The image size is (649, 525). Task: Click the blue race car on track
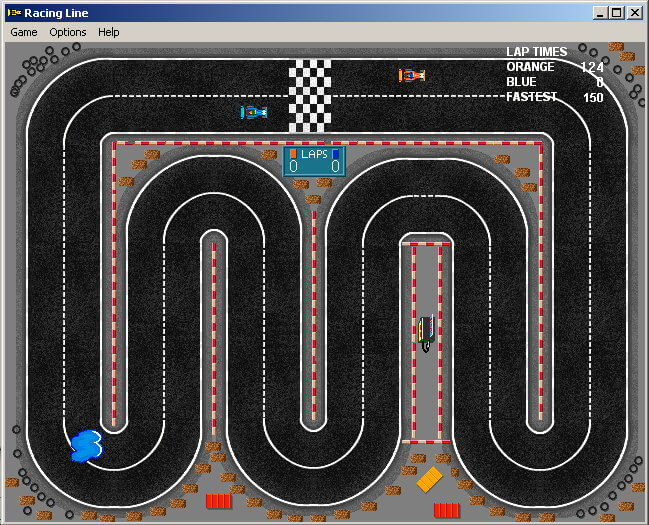pos(254,112)
